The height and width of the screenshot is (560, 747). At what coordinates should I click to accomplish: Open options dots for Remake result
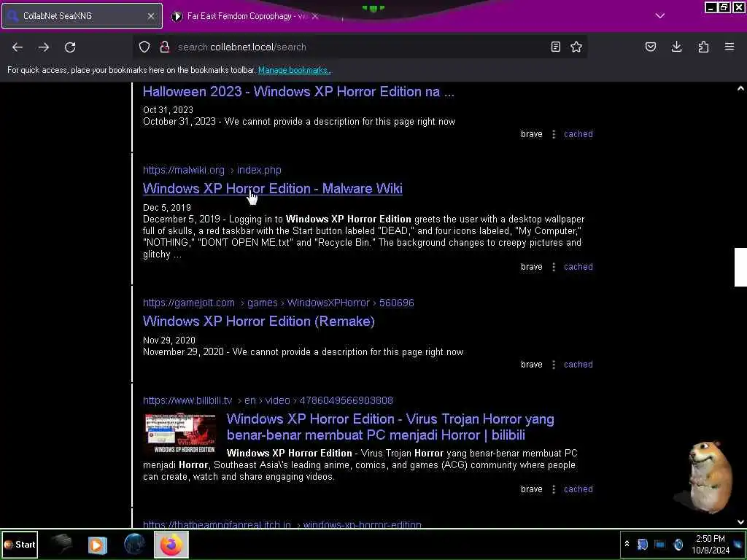(x=554, y=365)
